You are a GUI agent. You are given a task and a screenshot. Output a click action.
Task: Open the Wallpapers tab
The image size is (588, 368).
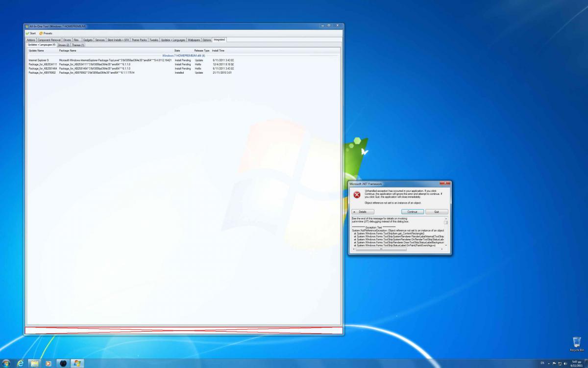coord(194,40)
